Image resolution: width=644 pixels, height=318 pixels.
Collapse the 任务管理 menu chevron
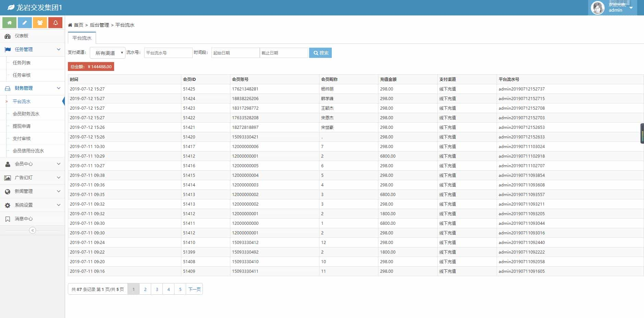pyautogui.click(x=59, y=49)
